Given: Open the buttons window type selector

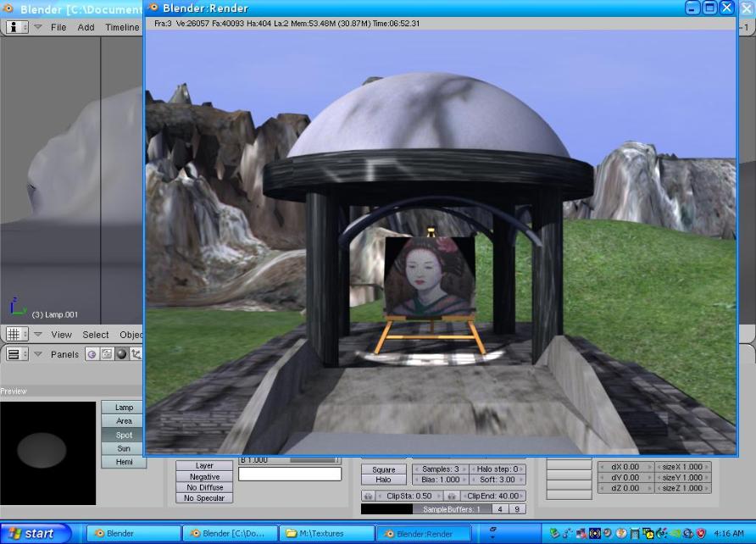Looking at the screenshot, I should tap(16, 354).
